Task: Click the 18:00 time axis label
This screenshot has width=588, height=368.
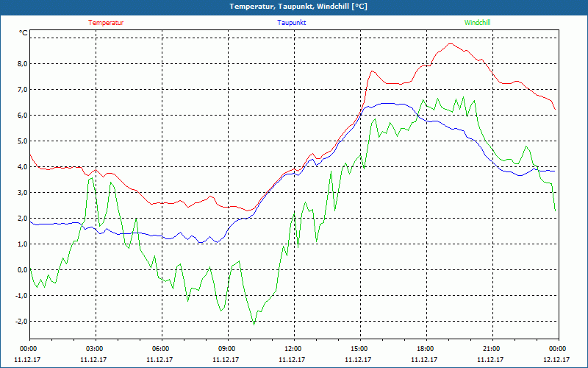Action: click(426, 349)
